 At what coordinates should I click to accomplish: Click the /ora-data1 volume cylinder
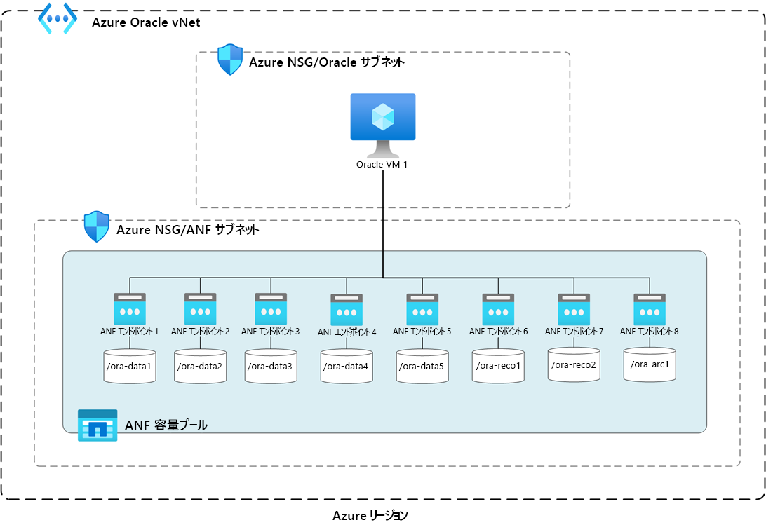click(x=130, y=366)
